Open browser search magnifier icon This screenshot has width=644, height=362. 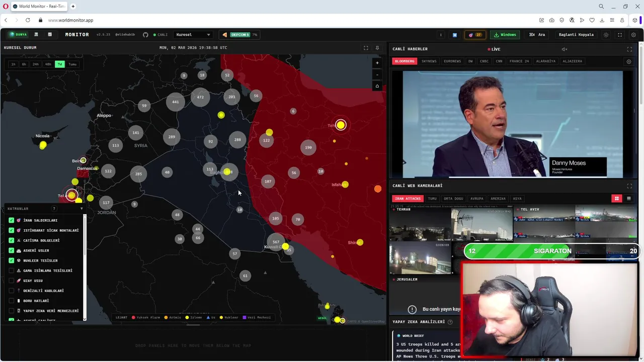601,7
